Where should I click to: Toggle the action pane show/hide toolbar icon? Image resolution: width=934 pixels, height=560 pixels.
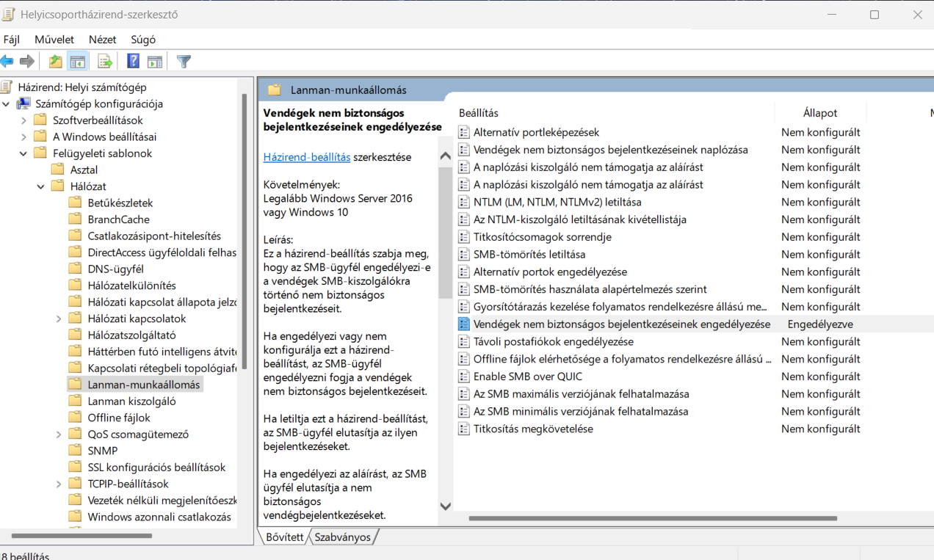154,62
